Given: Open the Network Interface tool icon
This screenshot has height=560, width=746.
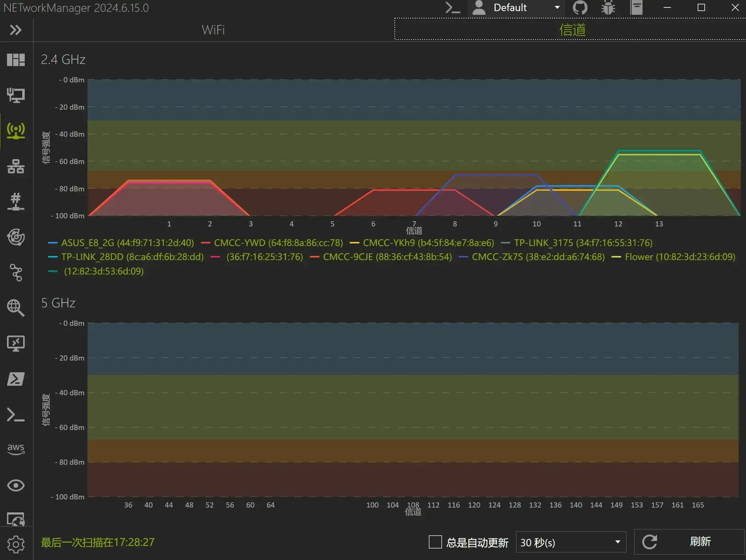Looking at the screenshot, I should pos(16,95).
